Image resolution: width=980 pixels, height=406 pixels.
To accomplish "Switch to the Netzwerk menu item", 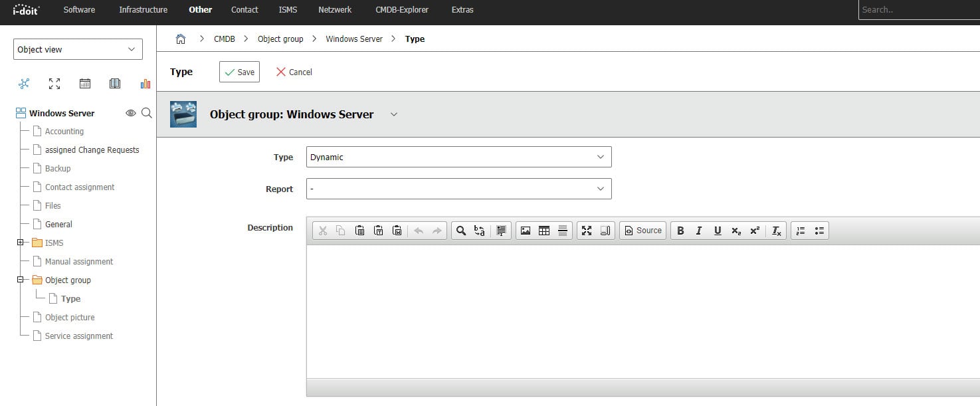I will pyautogui.click(x=334, y=9).
